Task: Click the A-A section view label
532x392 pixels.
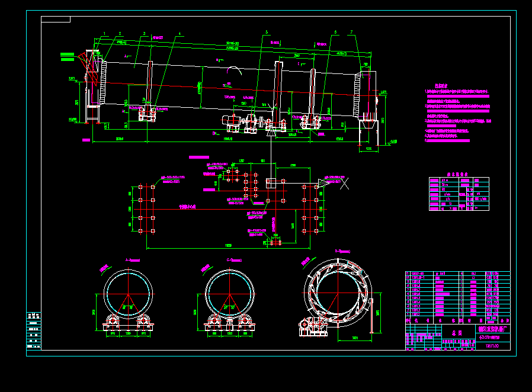Action: pyautogui.click(x=133, y=260)
